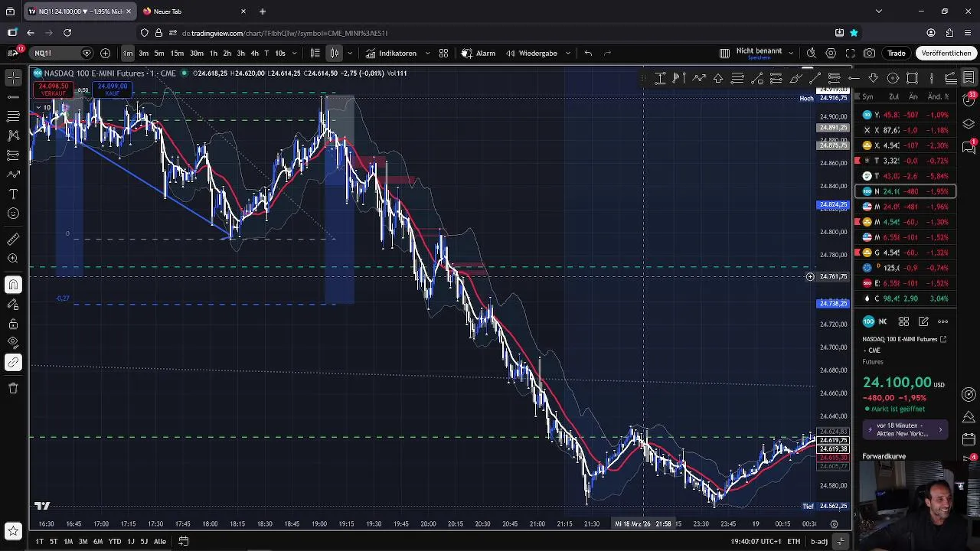Enter fullscreen mode
Screen dimensions: 980x551
[850, 53]
